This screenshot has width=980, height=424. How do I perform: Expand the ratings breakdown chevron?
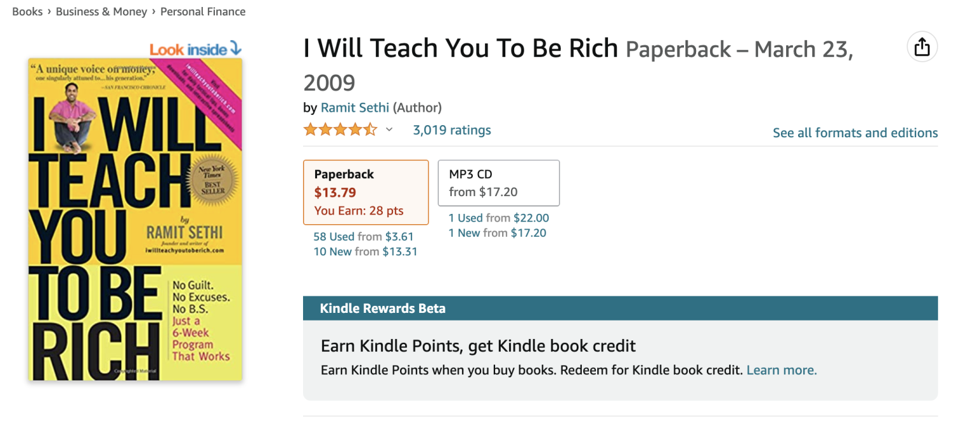pos(389,130)
